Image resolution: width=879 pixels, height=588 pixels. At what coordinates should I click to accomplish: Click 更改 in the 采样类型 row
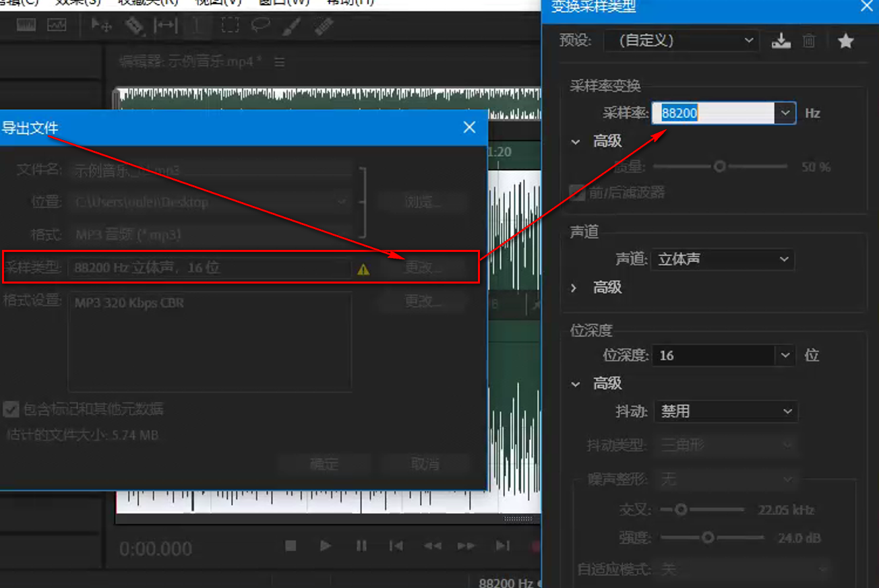pyautogui.click(x=423, y=267)
